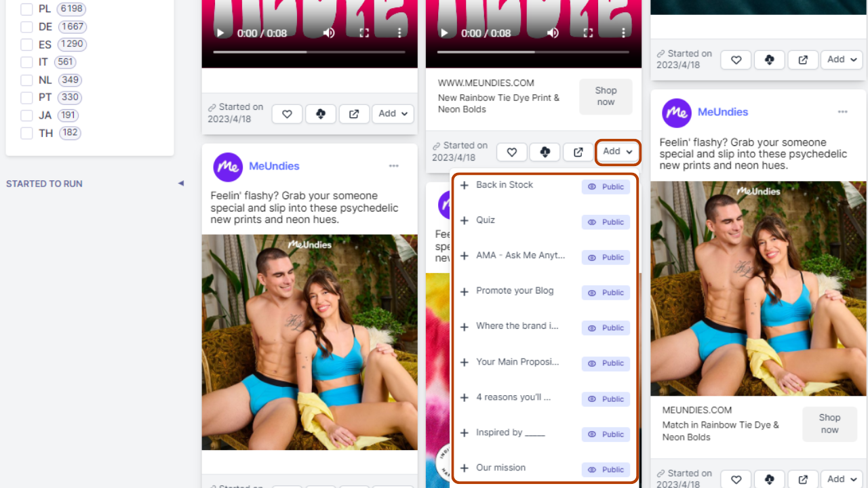Check the JA language checkbox
This screenshot has height=488, width=868.
[26, 115]
